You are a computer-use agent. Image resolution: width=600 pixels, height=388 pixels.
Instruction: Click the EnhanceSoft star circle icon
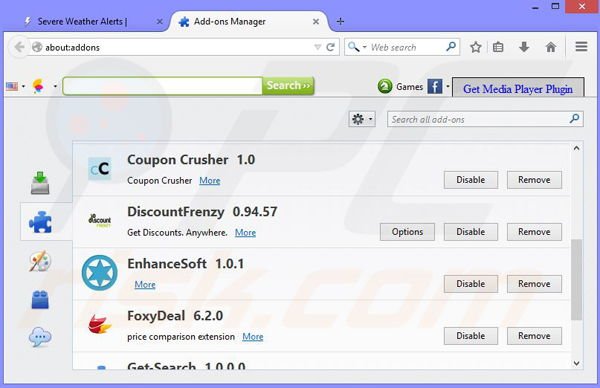coord(99,273)
